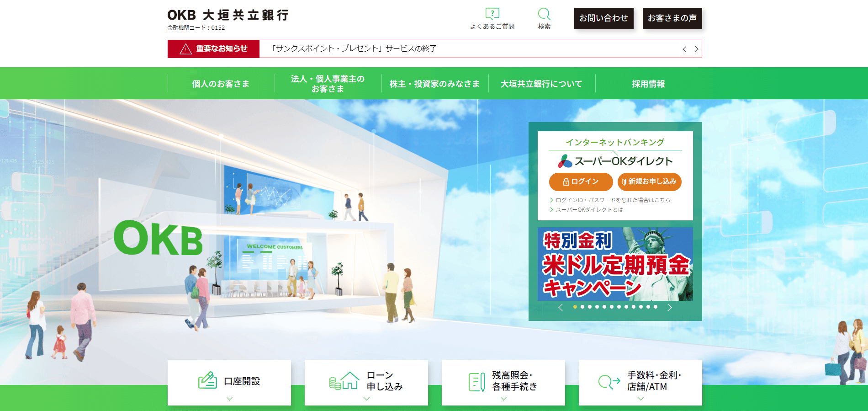Expand the 口座開設 panel chevron

coord(229,399)
